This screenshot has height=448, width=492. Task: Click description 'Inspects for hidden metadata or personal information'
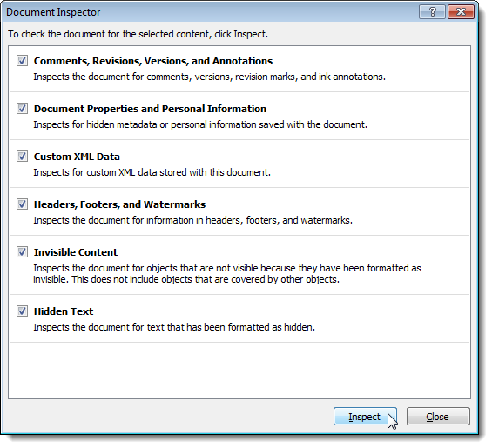(x=200, y=124)
